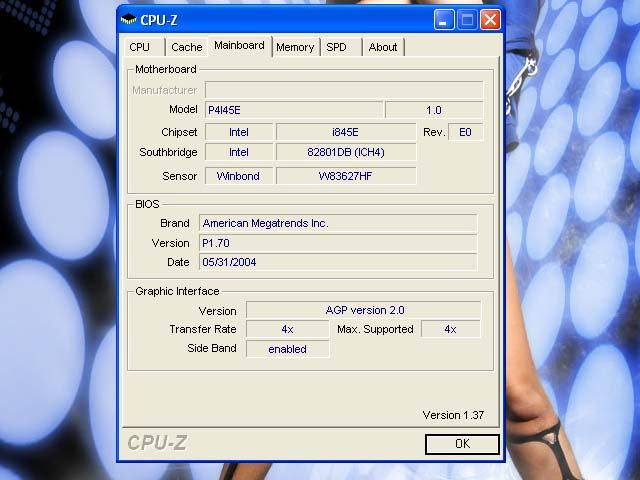This screenshot has height=480, width=640.
Task: Click the Max. Supported label
Action: [375, 329]
